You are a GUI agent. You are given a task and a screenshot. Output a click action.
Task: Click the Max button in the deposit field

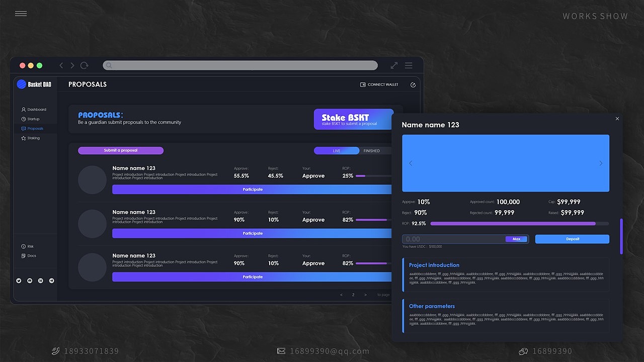(516, 239)
